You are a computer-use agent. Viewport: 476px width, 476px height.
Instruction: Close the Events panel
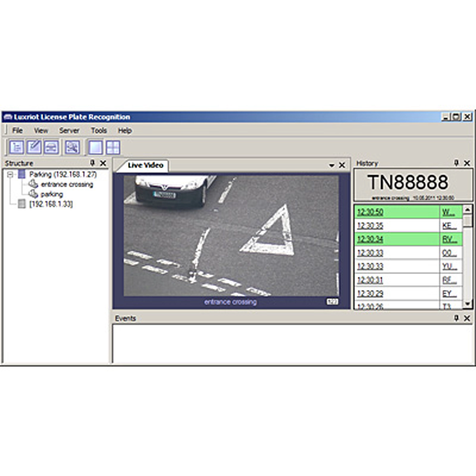tap(467, 318)
